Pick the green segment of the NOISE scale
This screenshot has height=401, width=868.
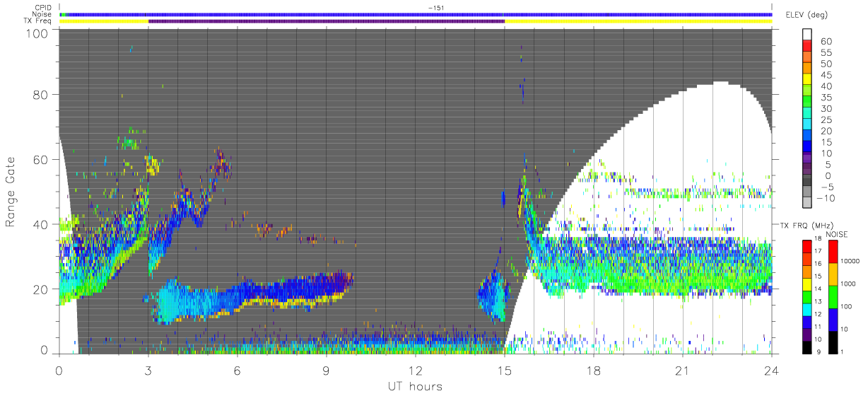pyautogui.click(x=833, y=296)
